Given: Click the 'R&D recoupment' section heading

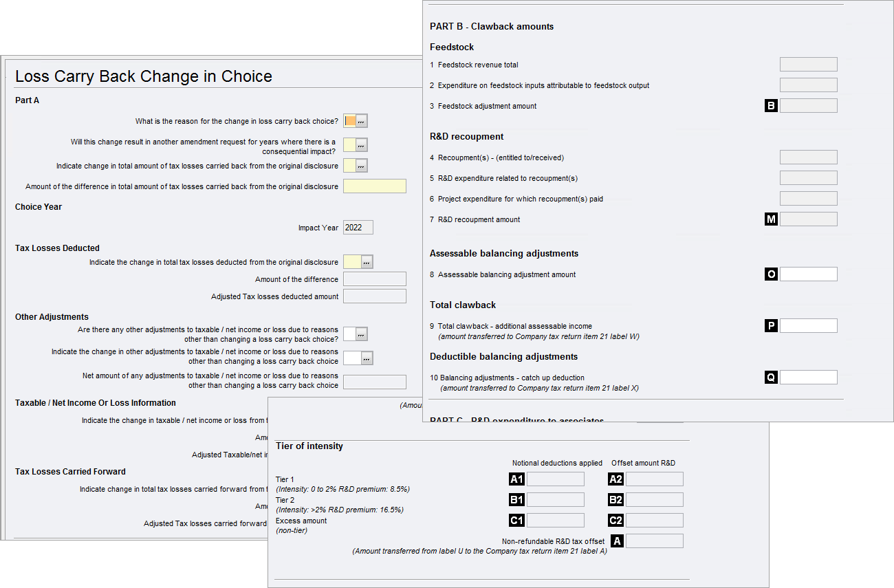Looking at the screenshot, I should 467,137.
